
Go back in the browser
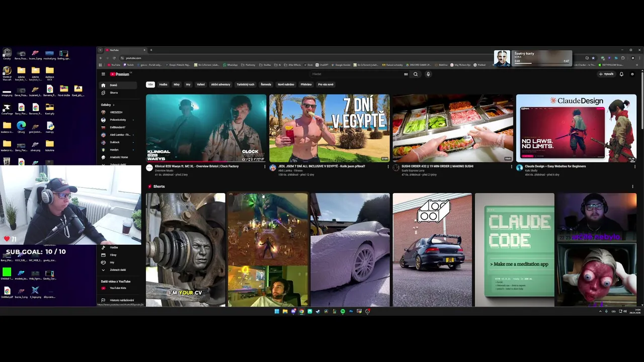(101, 58)
